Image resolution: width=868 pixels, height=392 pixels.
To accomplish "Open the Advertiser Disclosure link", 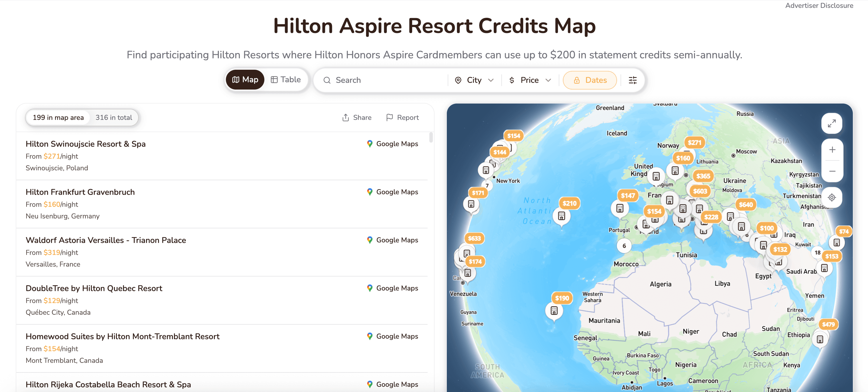I will [819, 5].
